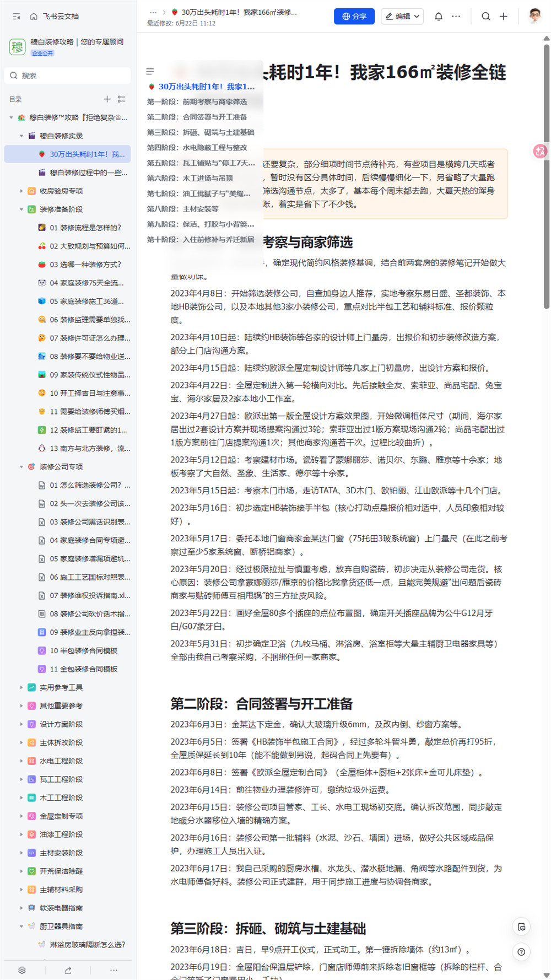Image resolution: width=551 pixels, height=980 pixels.
Task: Collapse the 厨卫器具指南 folder
Action: [x=21, y=927]
